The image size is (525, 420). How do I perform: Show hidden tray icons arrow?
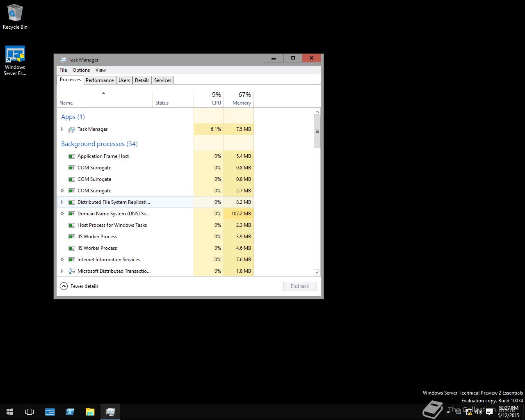(x=448, y=411)
